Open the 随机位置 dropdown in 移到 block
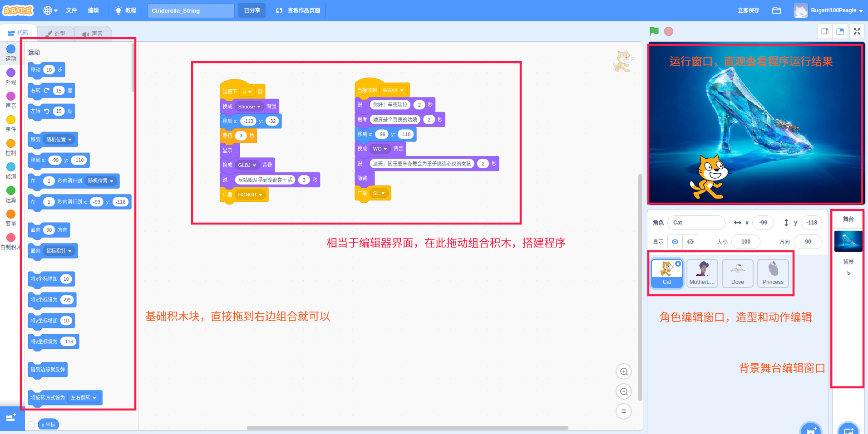Image resolution: width=868 pixels, height=434 pixels. [x=59, y=140]
